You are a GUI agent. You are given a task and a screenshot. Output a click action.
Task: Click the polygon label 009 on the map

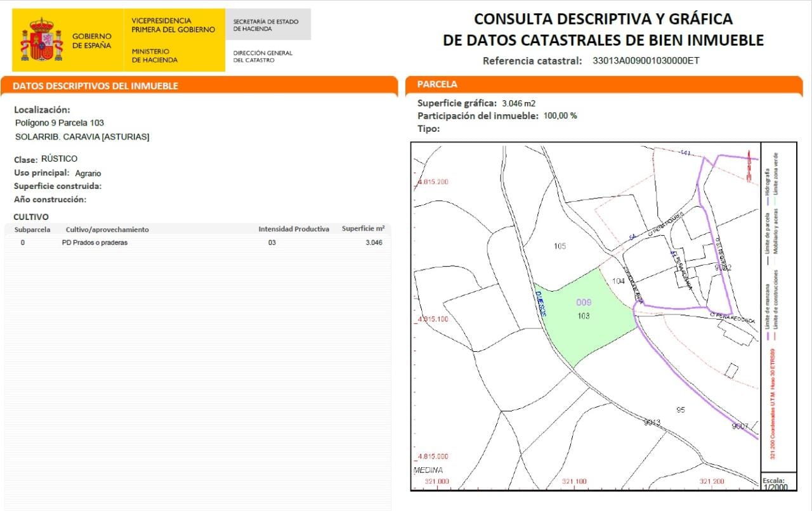click(584, 302)
